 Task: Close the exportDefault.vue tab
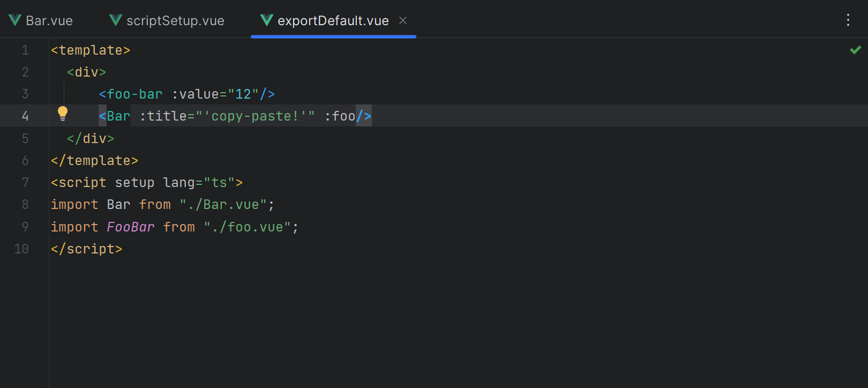click(x=403, y=20)
